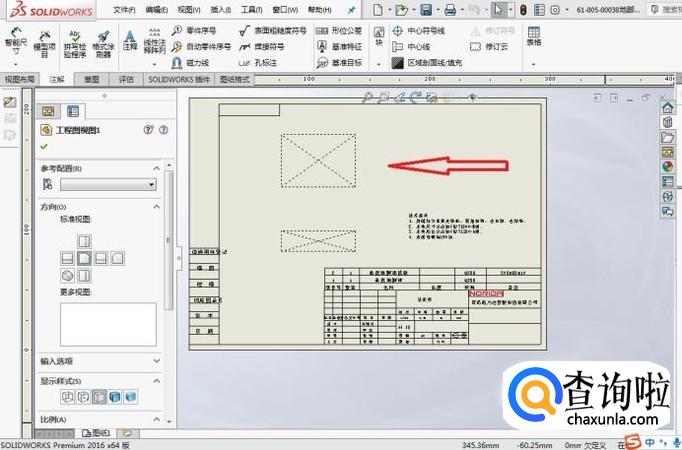
Task: Click the Smart Dimension (智能尺寸) tool
Action: (x=15, y=43)
